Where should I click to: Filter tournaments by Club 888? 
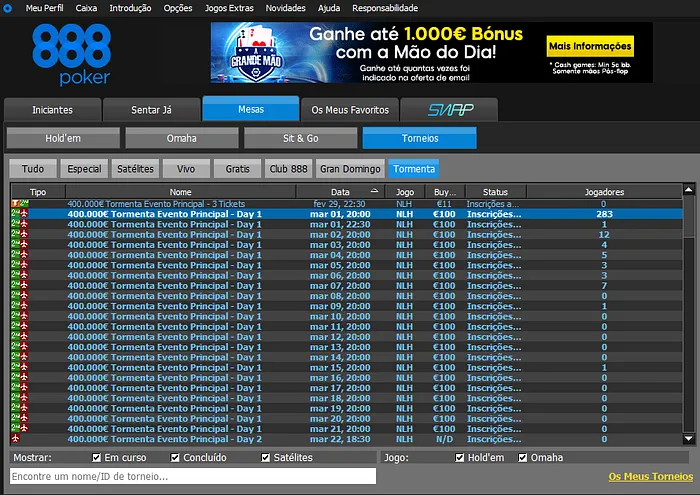[288, 169]
